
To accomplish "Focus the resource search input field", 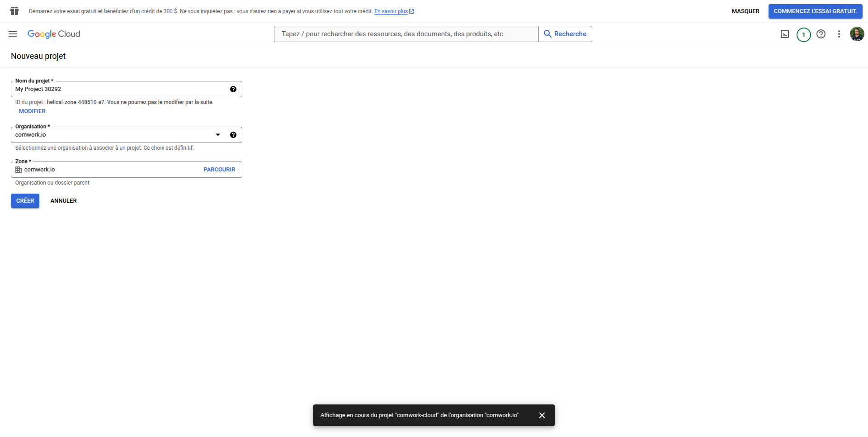I will pyautogui.click(x=406, y=34).
